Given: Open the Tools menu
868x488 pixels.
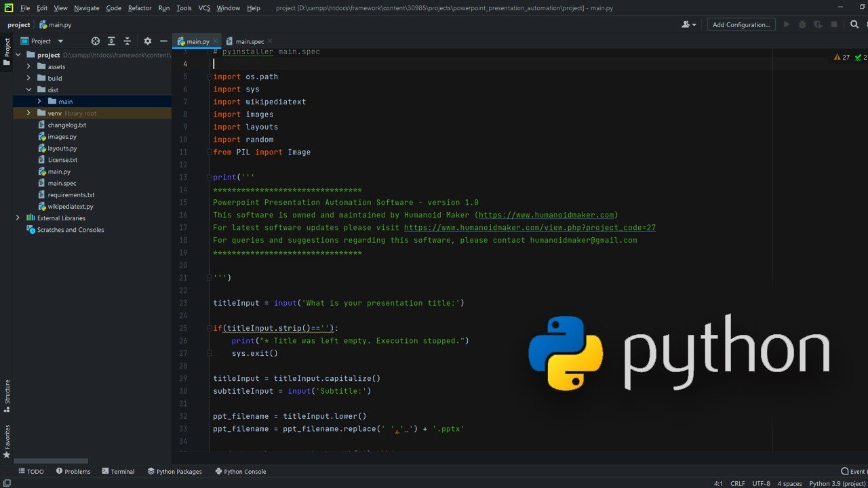Looking at the screenshot, I should [184, 8].
